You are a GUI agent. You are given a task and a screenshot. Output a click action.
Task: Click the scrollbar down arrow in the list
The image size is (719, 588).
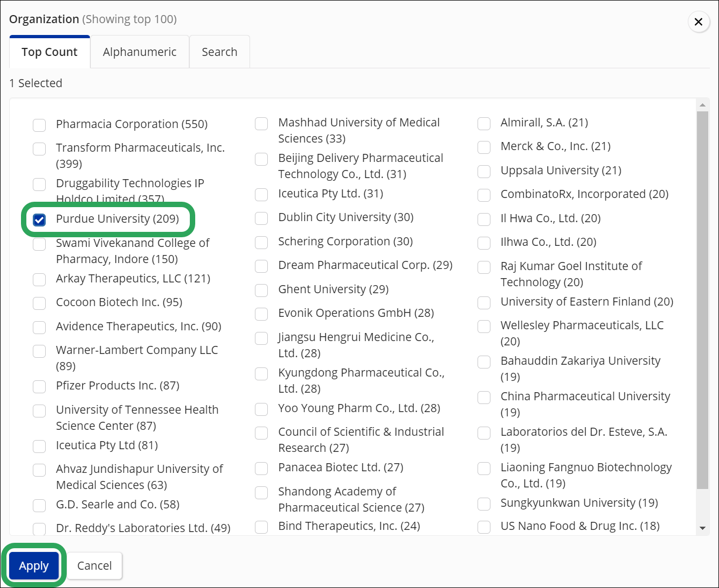coord(702,528)
